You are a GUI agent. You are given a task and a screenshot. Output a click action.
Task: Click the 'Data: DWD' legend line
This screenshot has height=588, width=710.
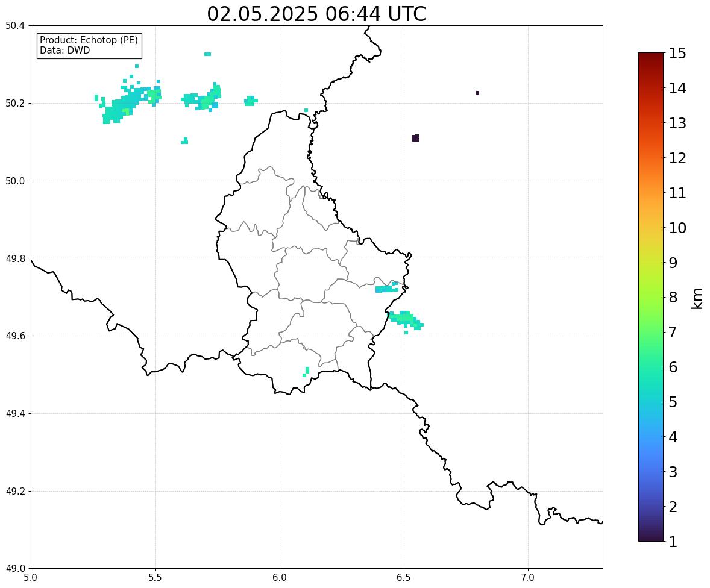pos(64,50)
